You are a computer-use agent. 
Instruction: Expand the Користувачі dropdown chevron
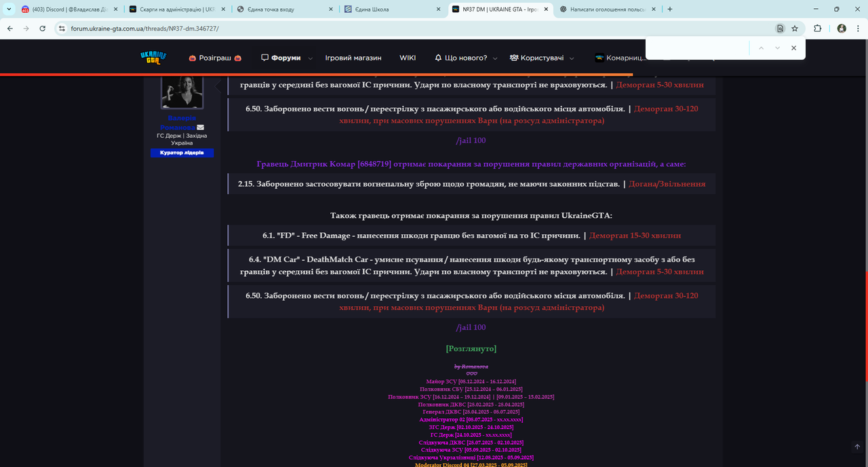coord(572,58)
